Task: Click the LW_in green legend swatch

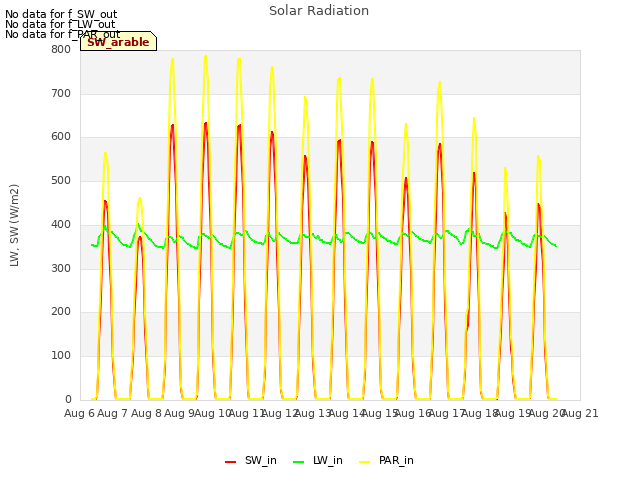Action: pyautogui.click(x=299, y=462)
